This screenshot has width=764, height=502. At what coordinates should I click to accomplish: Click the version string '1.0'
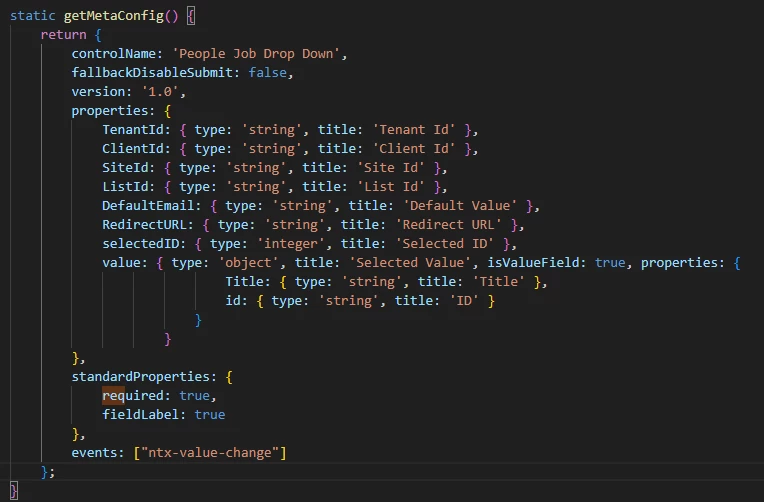(x=160, y=92)
